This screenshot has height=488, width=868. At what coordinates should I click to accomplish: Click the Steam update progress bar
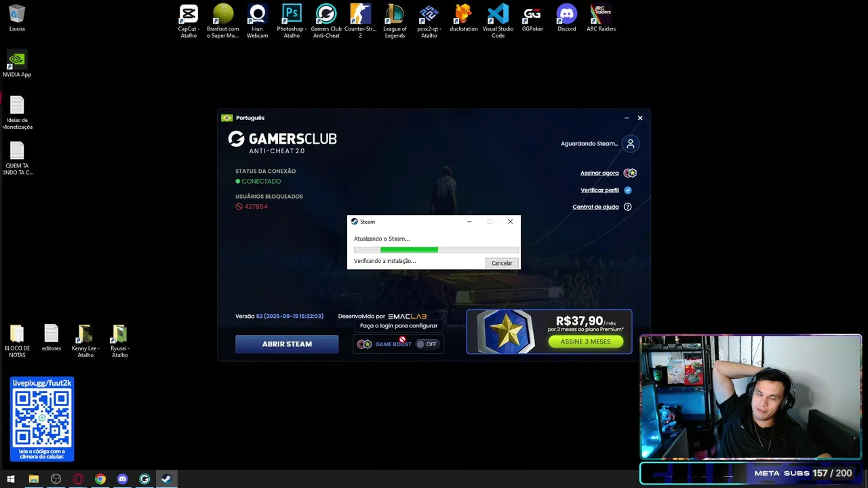click(x=436, y=249)
